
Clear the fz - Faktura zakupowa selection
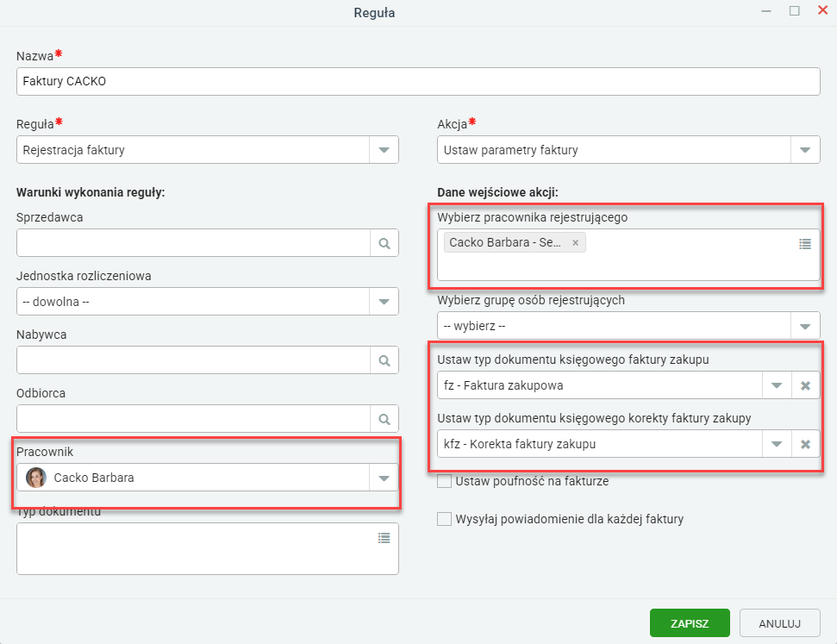(x=805, y=385)
